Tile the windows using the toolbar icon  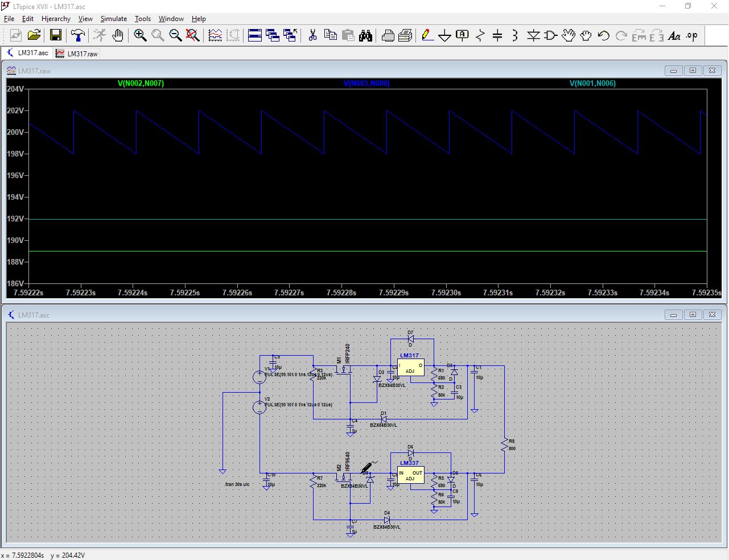pos(255,36)
